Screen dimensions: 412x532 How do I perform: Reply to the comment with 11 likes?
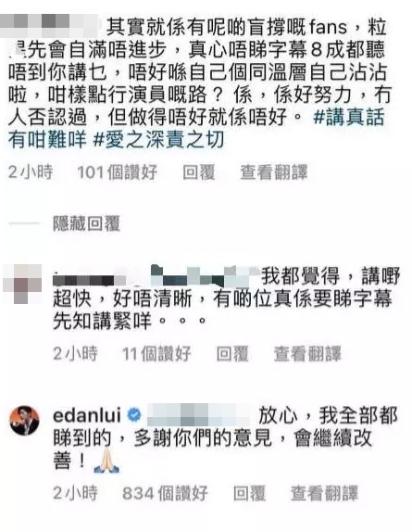pos(232,354)
